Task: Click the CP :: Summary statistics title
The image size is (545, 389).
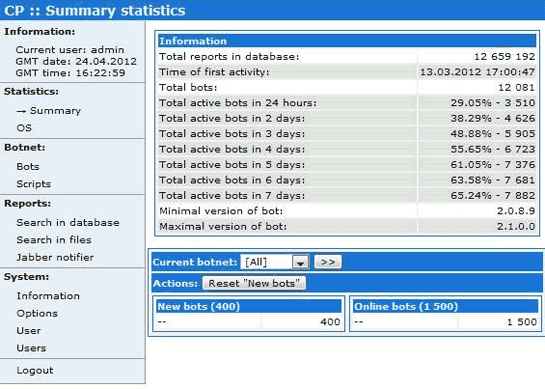Action: pos(95,10)
